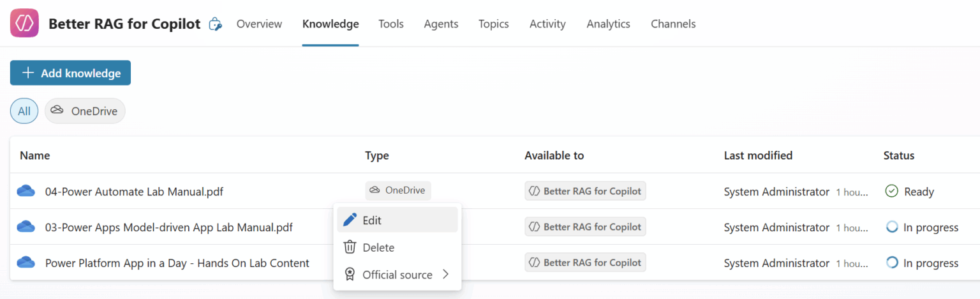
Task: Open 04-Power Automate Lab Manual.pdf
Action: (x=134, y=192)
